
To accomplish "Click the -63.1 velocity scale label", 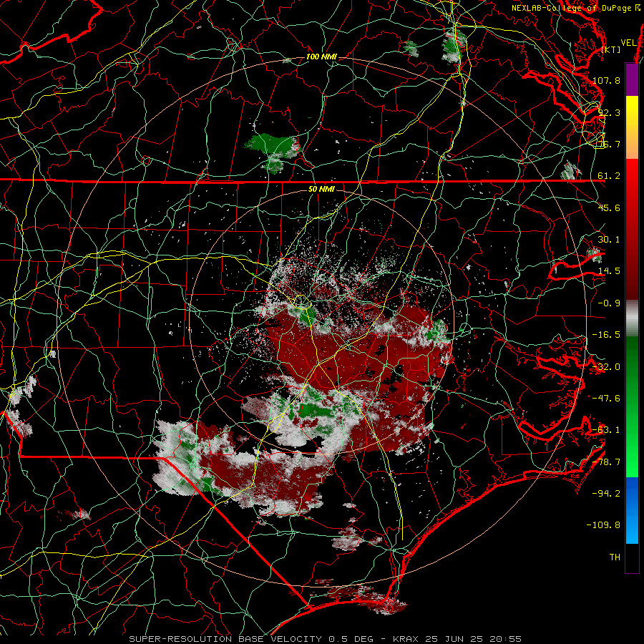I will 606,430.
